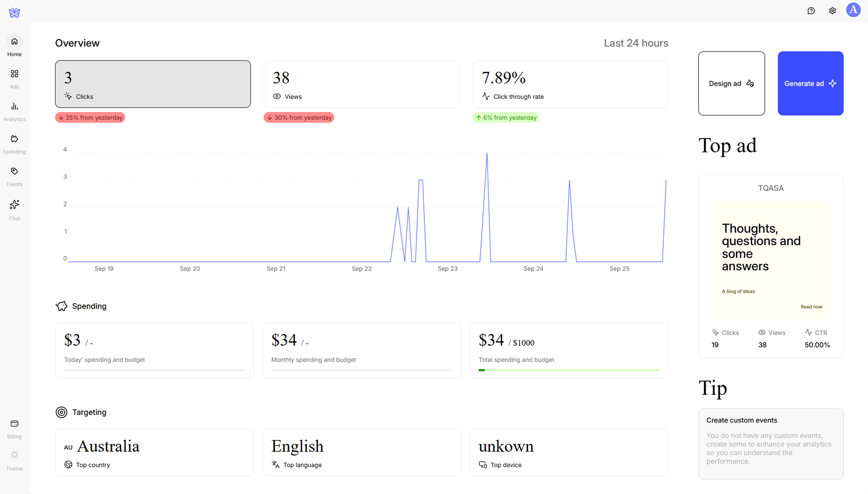Open the help question mark icon
The image size is (868, 494).
[811, 11]
